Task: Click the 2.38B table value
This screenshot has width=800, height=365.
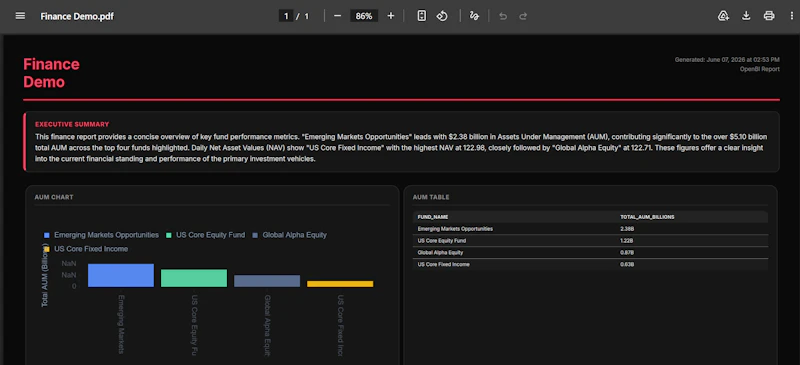Action: click(x=627, y=229)
